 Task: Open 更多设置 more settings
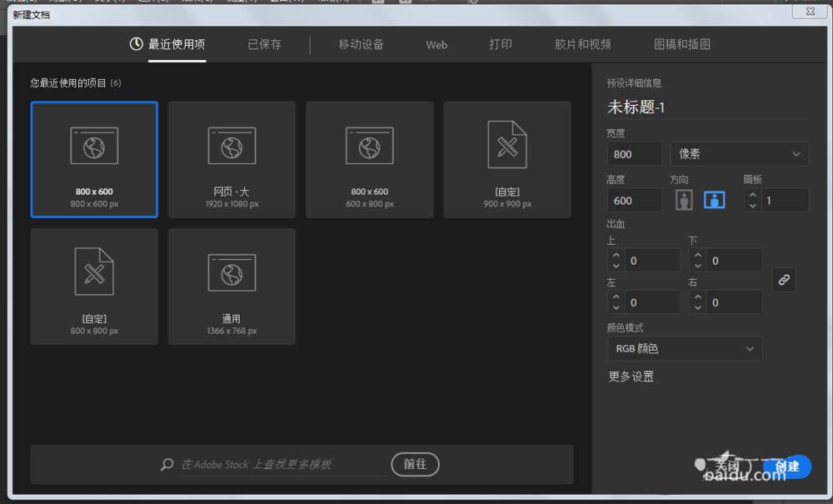tap(631, 377)
